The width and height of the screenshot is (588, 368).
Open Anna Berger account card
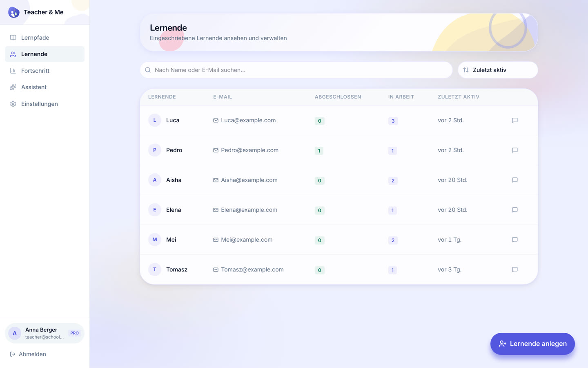(45, 333)
